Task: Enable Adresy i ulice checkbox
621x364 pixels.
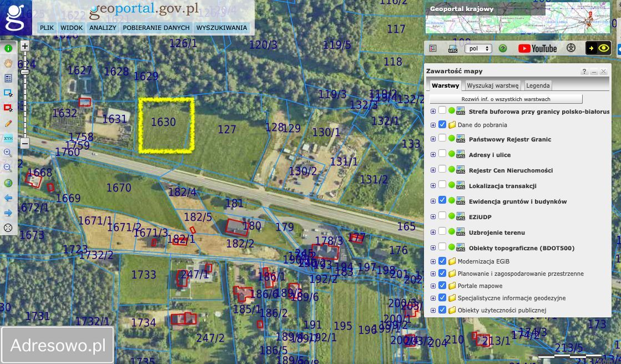Action: click(x=442, y=154)
